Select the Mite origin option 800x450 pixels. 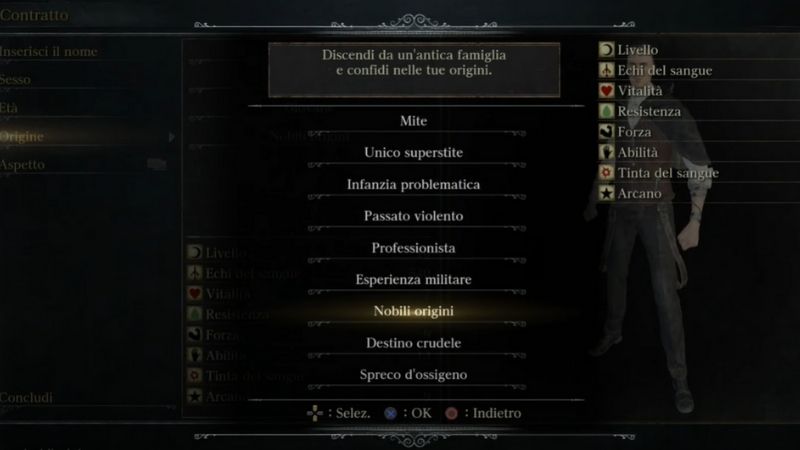point(413,121)
